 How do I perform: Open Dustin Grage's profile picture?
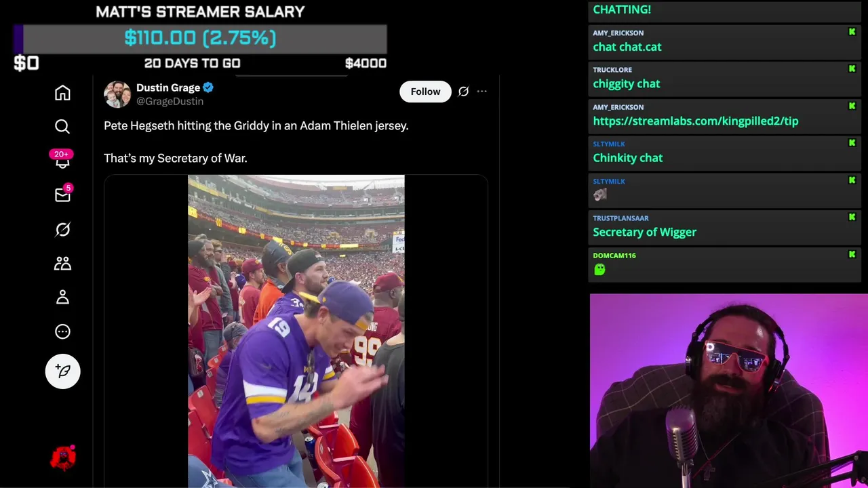click(x=117, y=94)
